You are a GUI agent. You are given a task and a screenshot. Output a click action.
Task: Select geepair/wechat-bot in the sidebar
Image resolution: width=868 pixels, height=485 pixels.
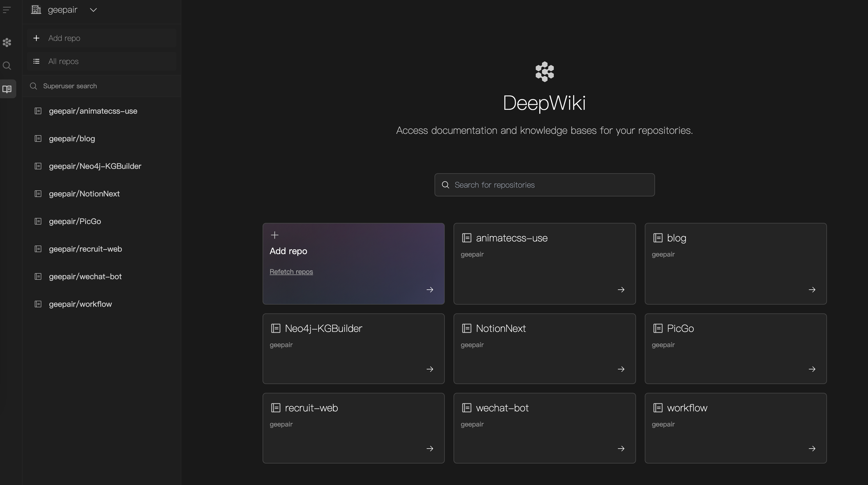(x=85, y=276)
